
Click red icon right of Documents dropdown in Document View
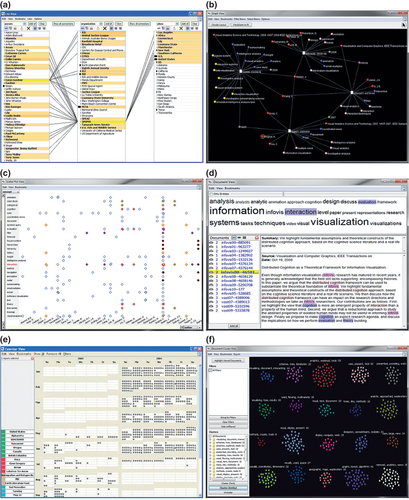point(257,238)
